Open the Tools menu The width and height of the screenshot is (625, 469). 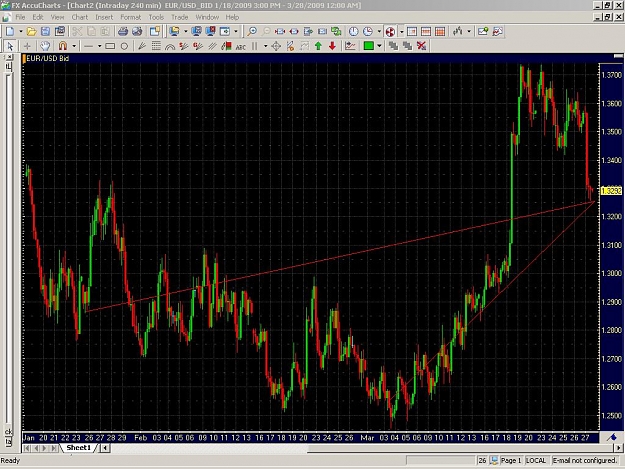(x=156, y=17)
